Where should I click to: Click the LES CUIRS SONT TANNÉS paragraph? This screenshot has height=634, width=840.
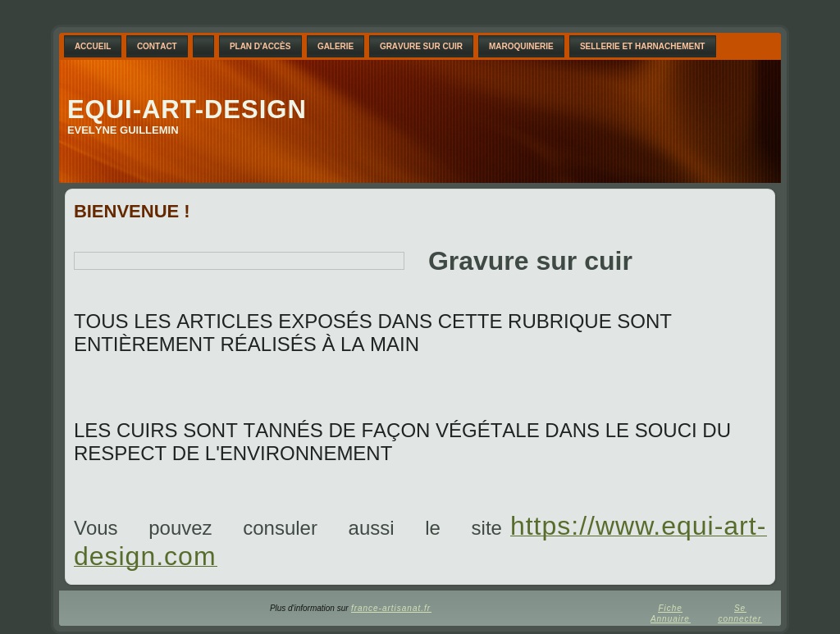point(402,442)
